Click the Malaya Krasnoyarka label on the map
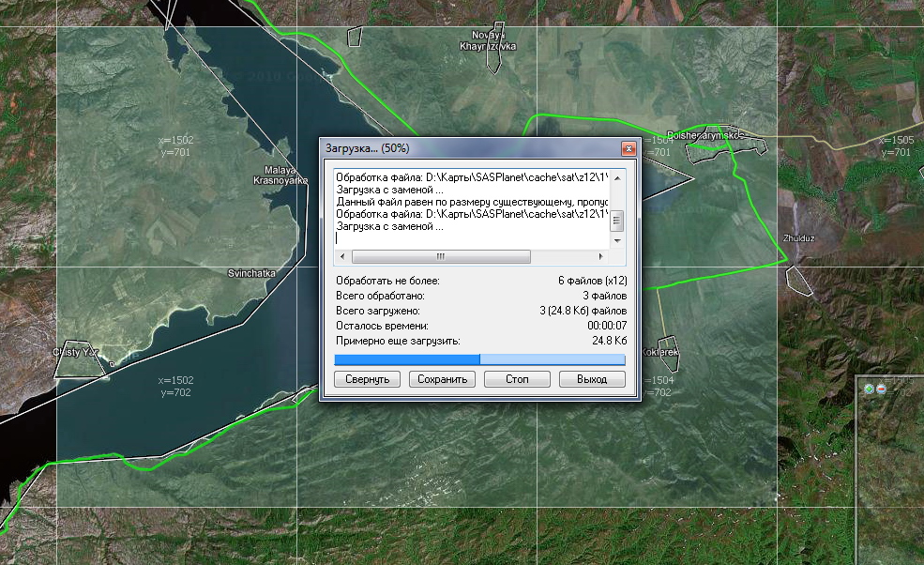The height and width of the screenshot is (565, 924). pos(279,176)
